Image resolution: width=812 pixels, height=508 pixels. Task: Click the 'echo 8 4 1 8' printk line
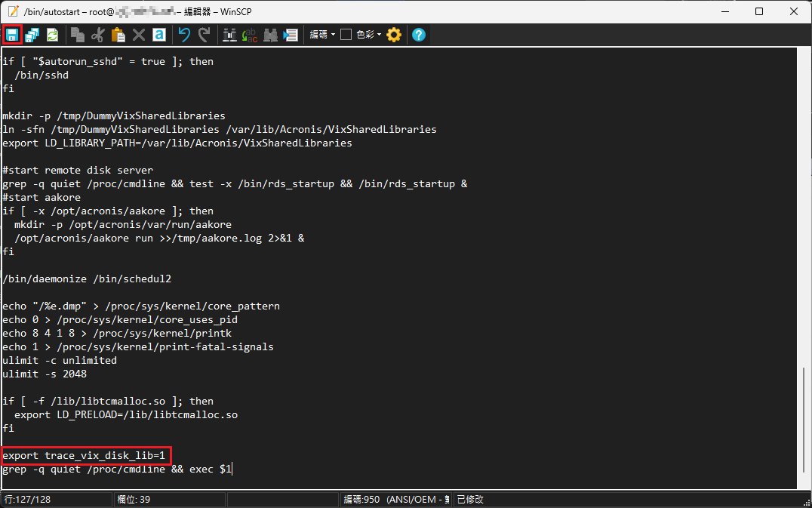coord(117,334)
